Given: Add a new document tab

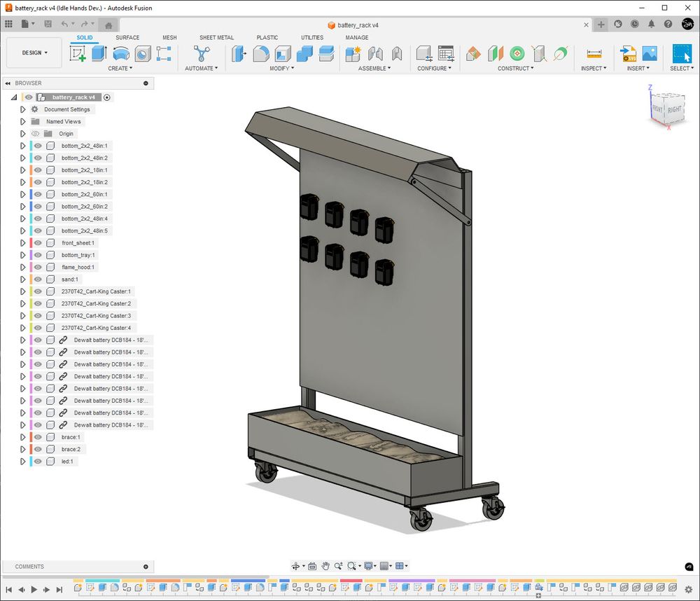Looking at the screenshot, I should pos(601,25).
